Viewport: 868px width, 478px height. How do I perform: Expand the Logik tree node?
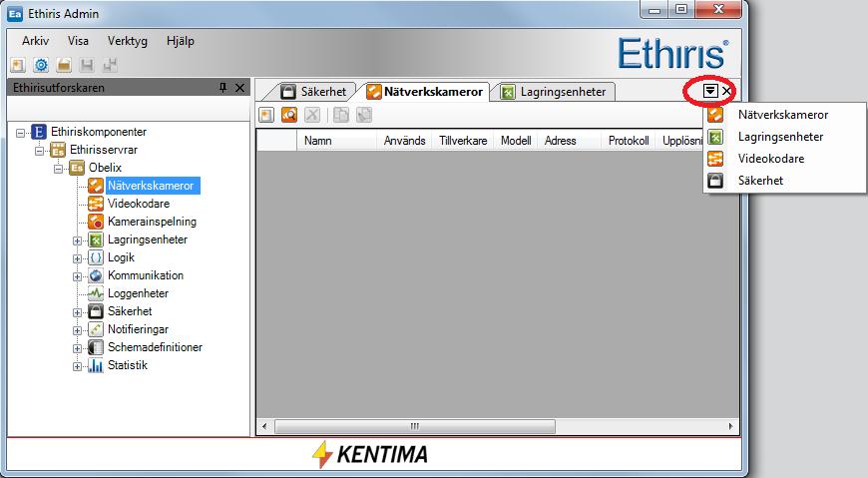click(77, 258)
